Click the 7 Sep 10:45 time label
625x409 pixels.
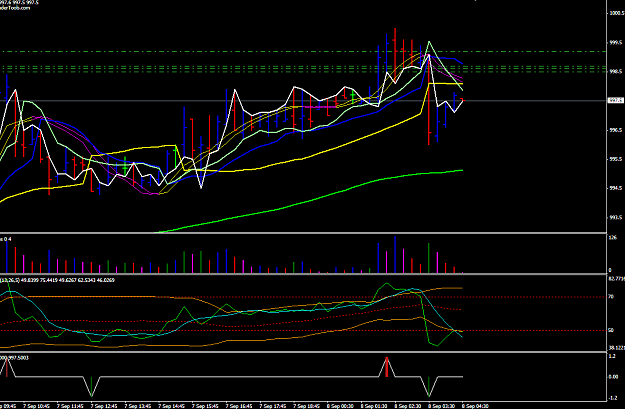point(37,406)
